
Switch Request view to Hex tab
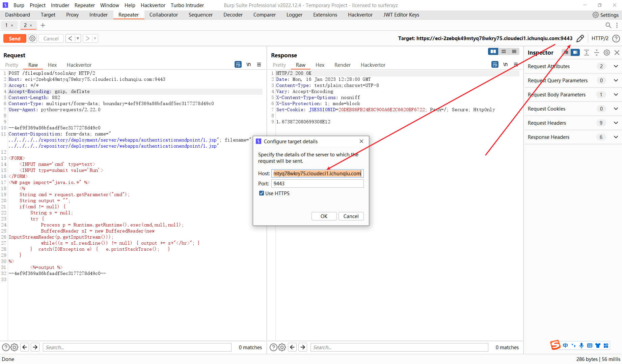click(x=52, y=65)
